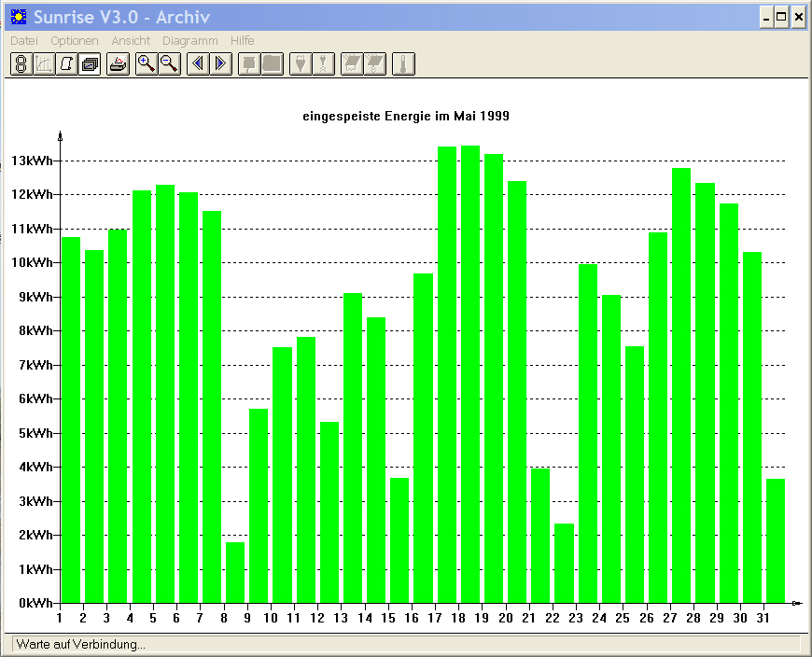Close the Sunrise window
This screenshot has height=657, width=812.
pos(798,17)
